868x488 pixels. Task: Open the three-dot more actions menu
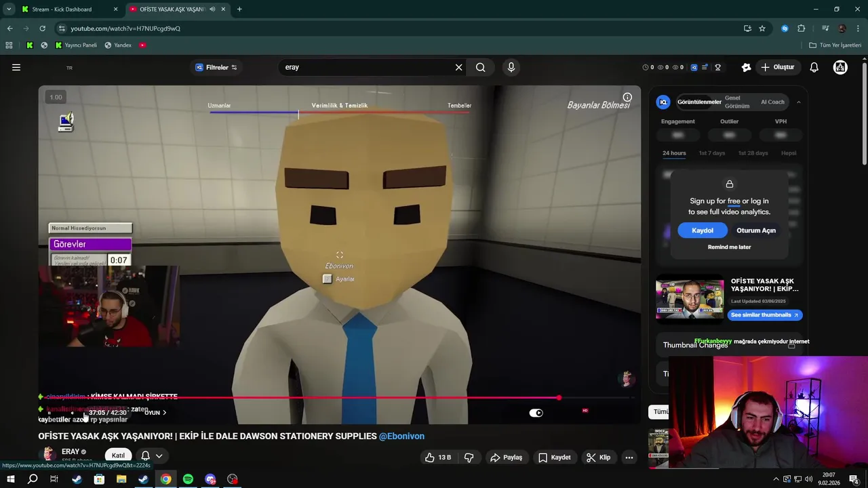click(x=629, y=457)
